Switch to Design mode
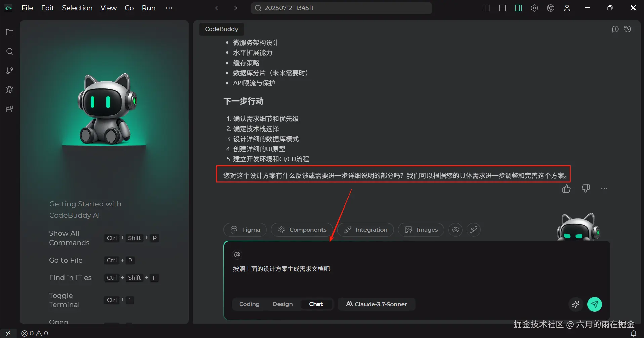The image size is (644, 338). [x=283, y=304]
